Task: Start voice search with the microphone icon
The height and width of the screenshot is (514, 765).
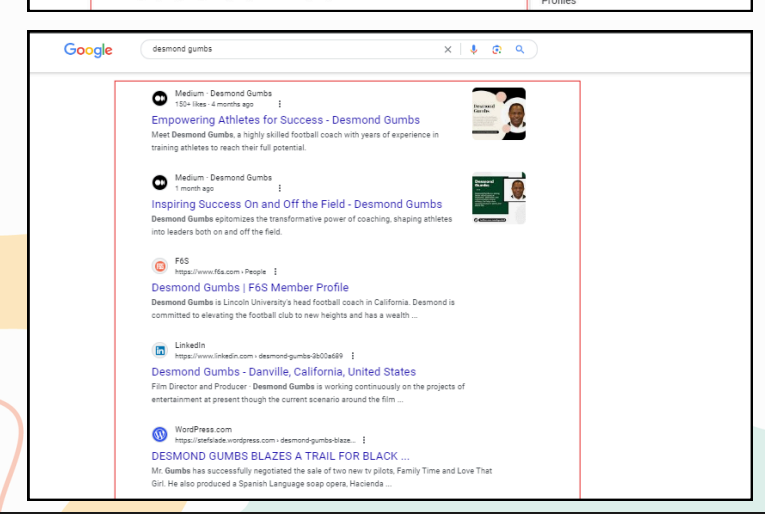Action: click(473, 49)
